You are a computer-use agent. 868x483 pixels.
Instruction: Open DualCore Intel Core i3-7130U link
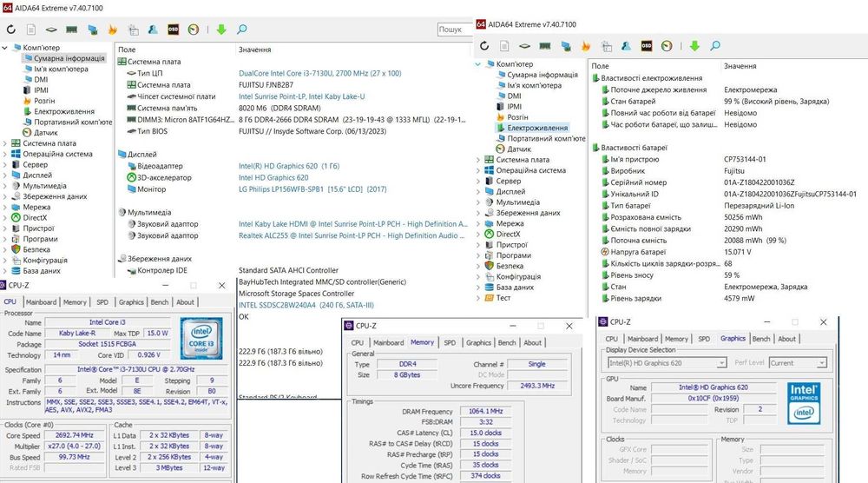coord(320,73)
